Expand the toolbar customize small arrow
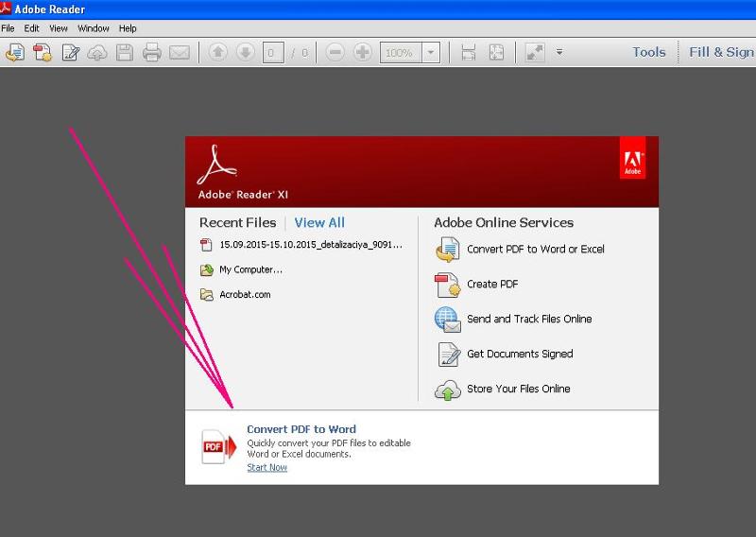Screen dimensions: 756x537 (559, 52)
